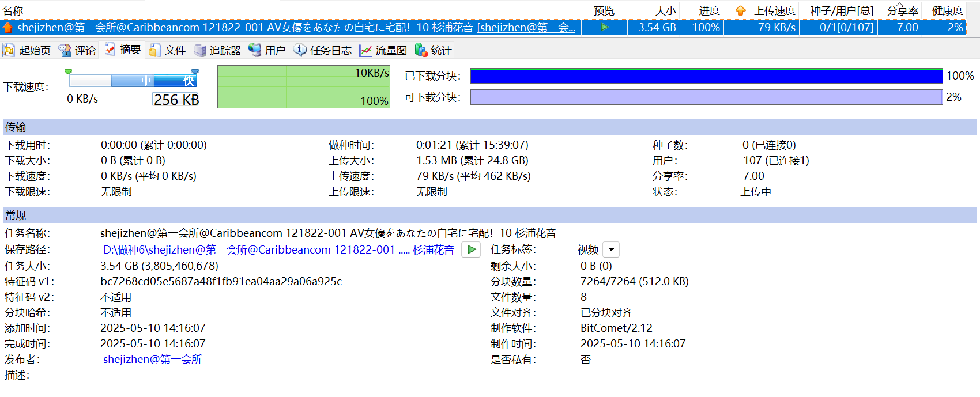Click the task size value 3.54 GB (3,805,460,678)
This screenshot has height=397, width=980.
pyautogui.click(x=159, y=266)
